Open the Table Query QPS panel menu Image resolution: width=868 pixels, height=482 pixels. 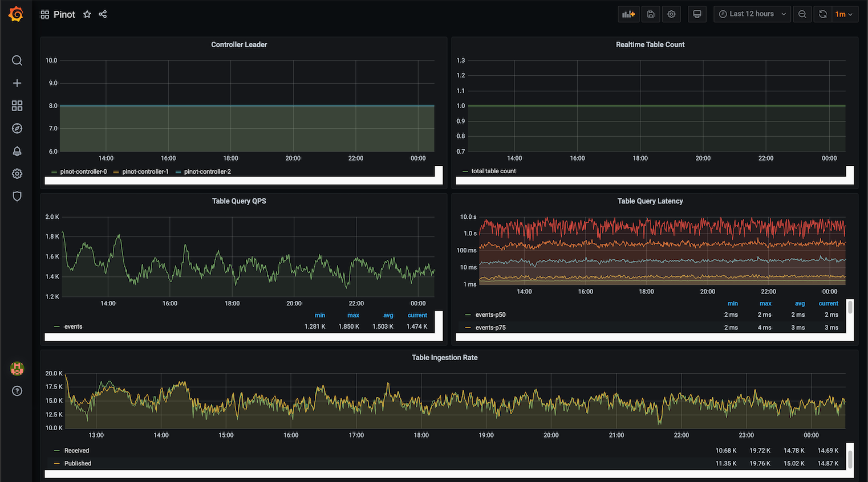[x=239, y=201]
